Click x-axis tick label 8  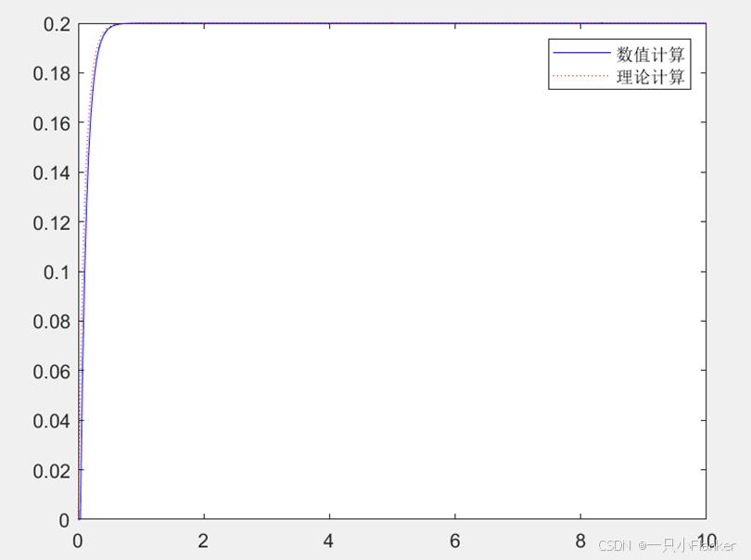point(580,541)
